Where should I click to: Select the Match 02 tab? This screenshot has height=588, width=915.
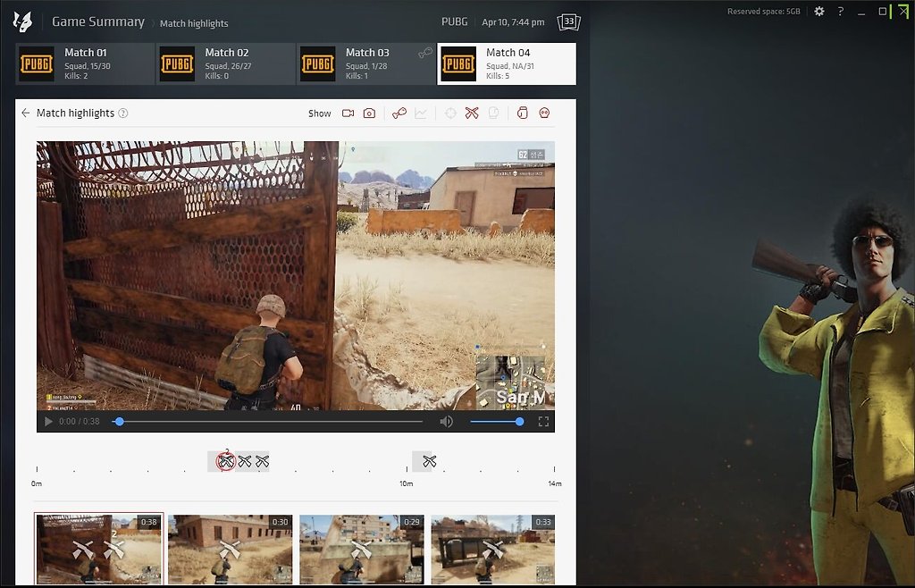click(226, 63)
